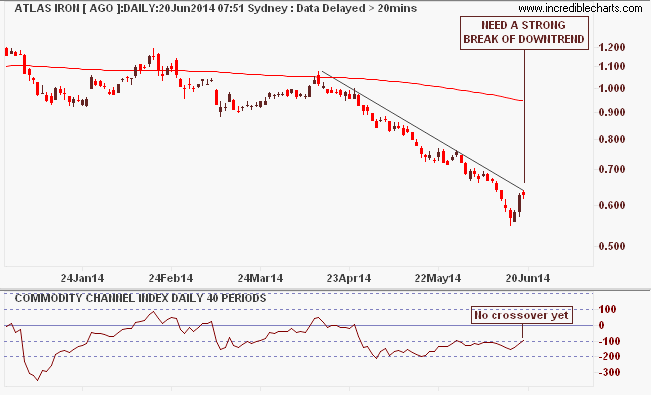Screen dimensions: 651x395
Task: Click the 0 CCI axis label
Action: 602,325
